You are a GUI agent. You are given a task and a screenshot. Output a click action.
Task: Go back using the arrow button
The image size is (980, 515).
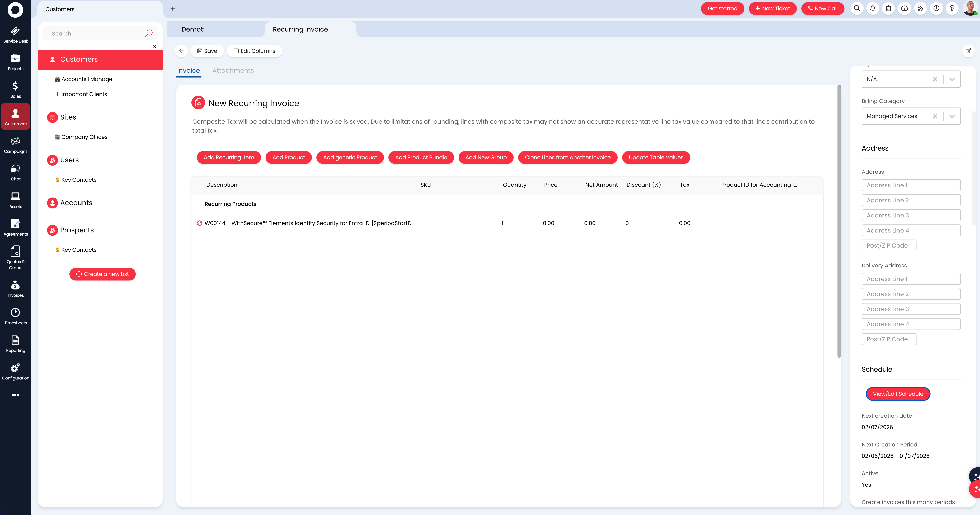click(x=182, y=51)
